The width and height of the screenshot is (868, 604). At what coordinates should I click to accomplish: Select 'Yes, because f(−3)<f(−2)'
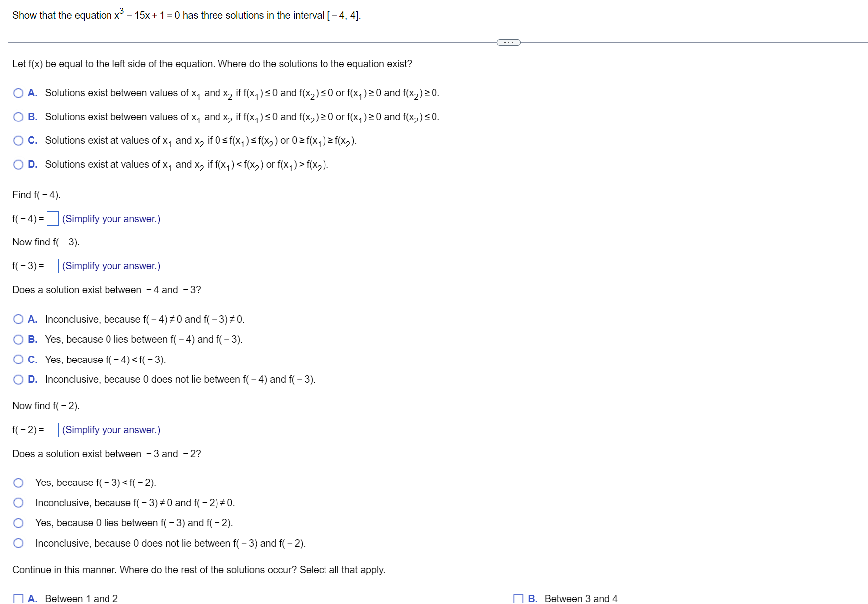[19, 482]
